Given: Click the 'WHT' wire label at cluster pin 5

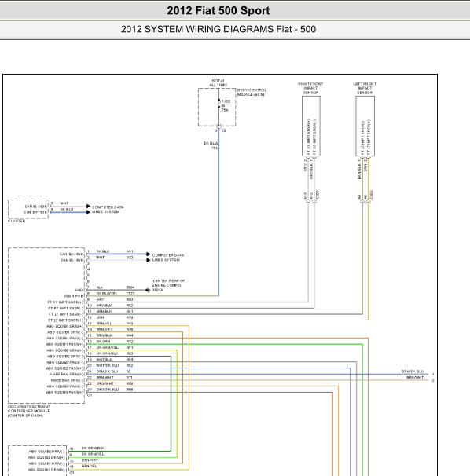Looking at the screenshot, I should (x=64, y=203).
